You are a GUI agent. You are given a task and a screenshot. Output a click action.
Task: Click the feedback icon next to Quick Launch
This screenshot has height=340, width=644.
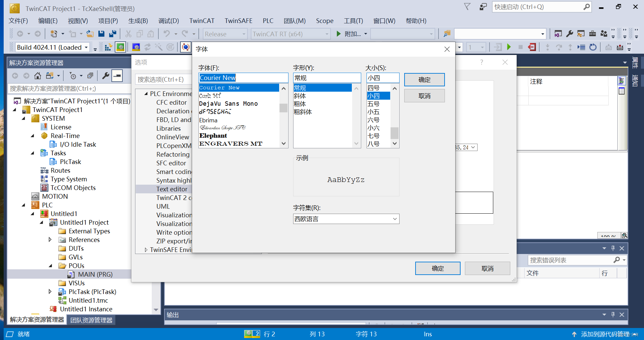coord(483,7)
